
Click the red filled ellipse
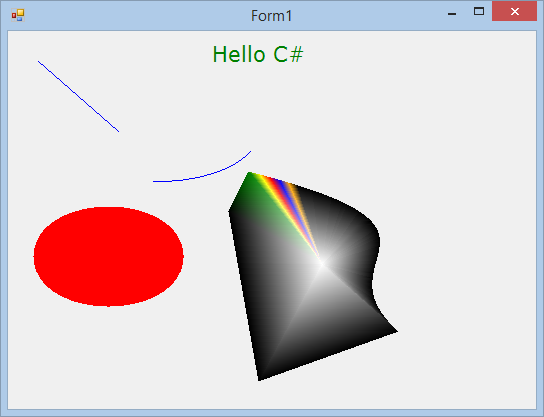click(x=109, y=257)
